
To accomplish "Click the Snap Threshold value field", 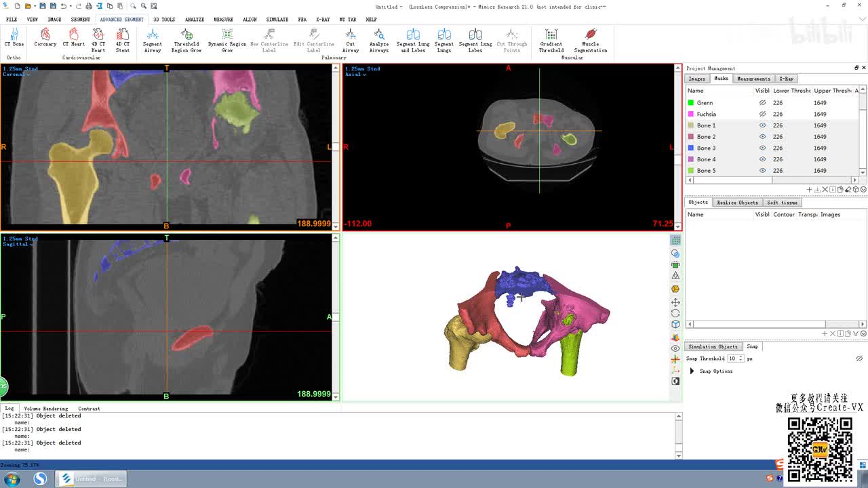I will [732, 359].
